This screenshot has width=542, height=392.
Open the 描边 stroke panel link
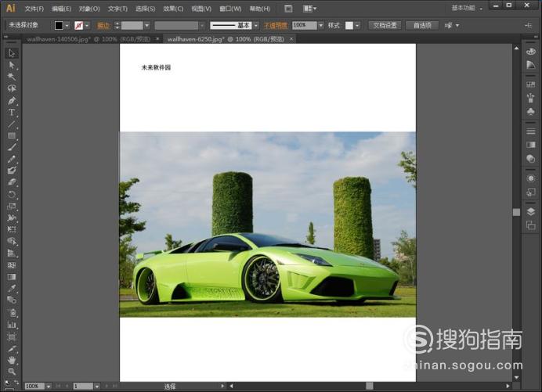click(x=103, y=26)
